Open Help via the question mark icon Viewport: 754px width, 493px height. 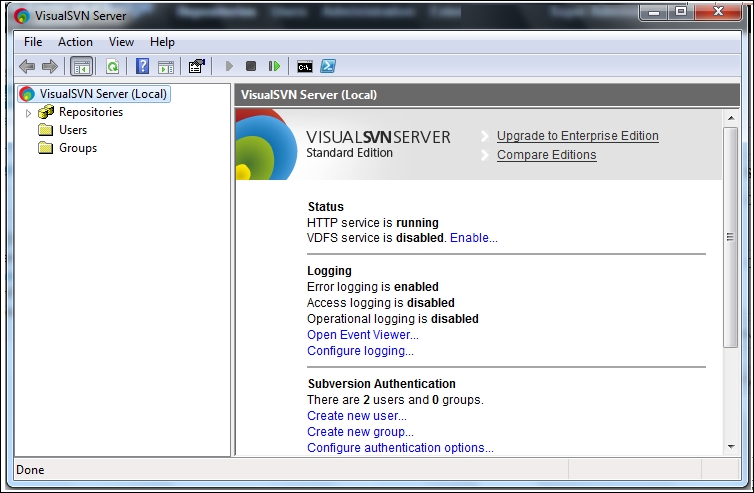(x=142, y=66)
